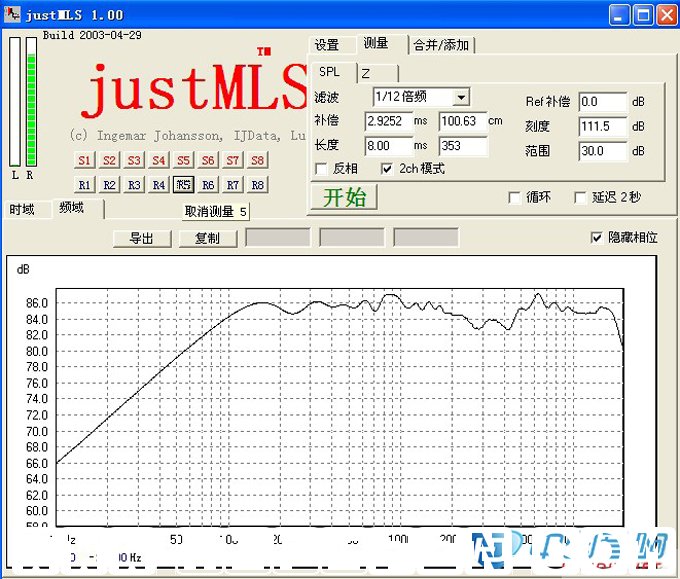680x579 pixels.
Task: Select the R5 recall button
Action: pos(183,185)
